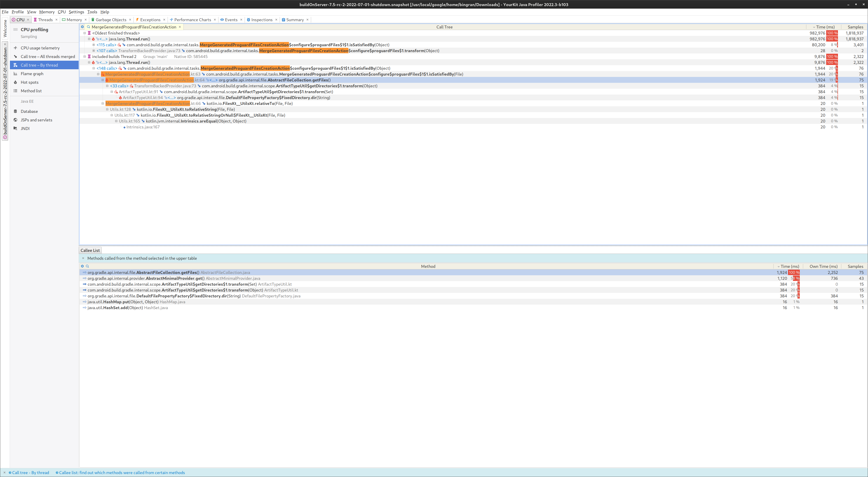Open Database section in sidebar

pos(29,111)
